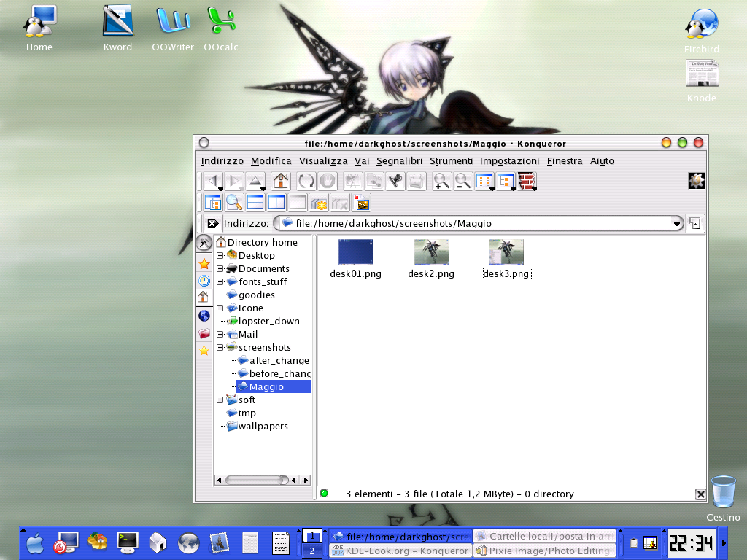Open the Modifica menu
Image resolution: width=747 pixels, height=560 pixels.
[271, 161]
